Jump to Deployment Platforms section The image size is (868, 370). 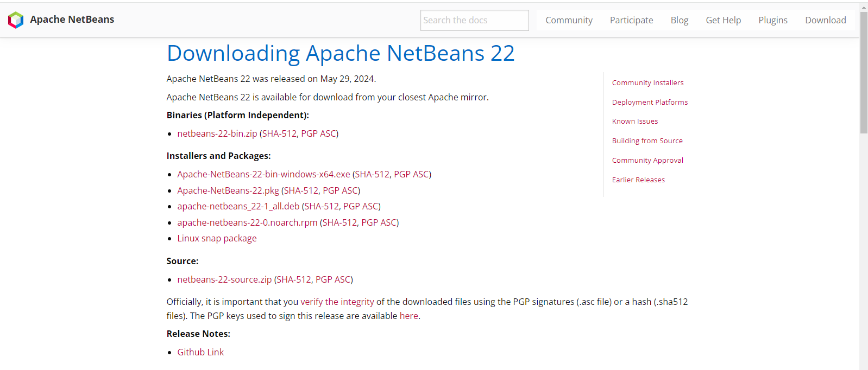(650, 102)
